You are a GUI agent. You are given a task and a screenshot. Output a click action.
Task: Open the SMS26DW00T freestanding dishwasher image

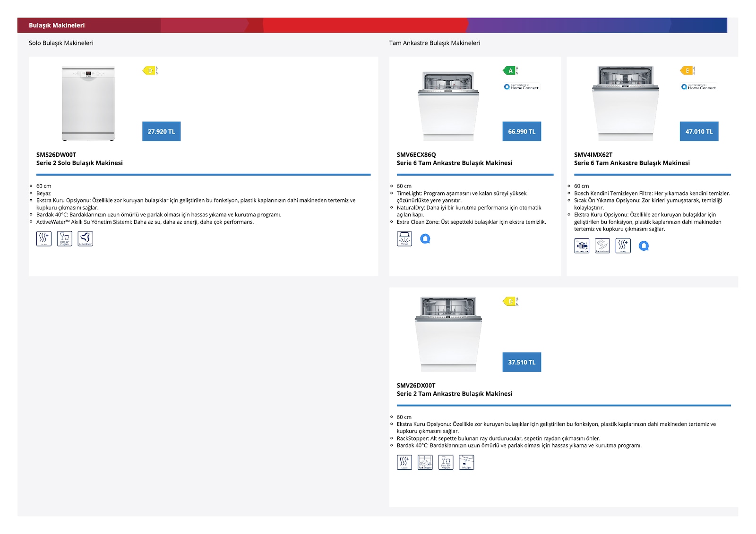88,104
